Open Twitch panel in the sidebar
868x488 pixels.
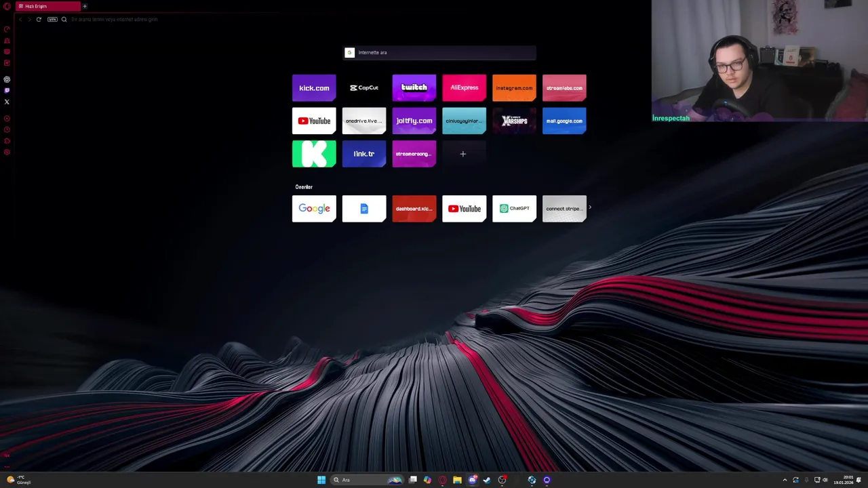coord(7,90)
